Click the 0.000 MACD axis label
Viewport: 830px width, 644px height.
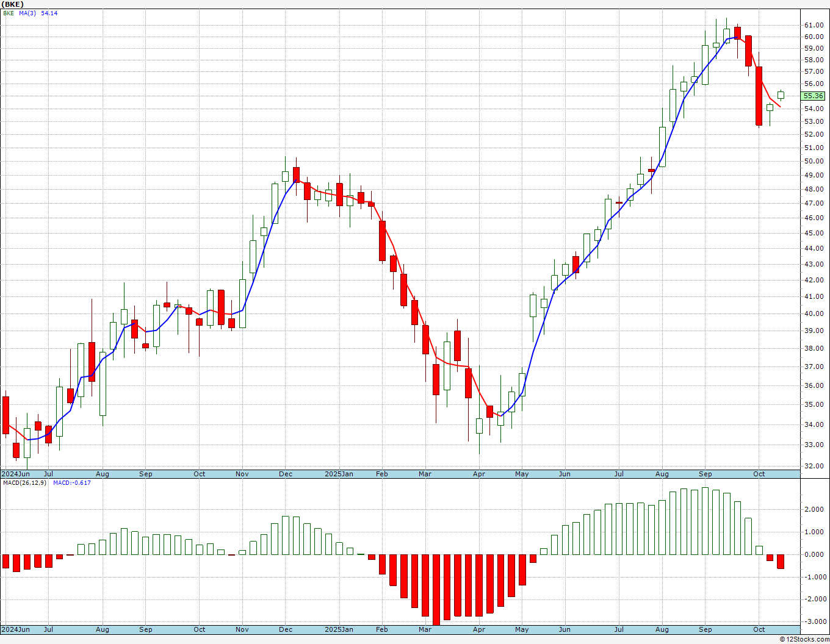point(814,554)
